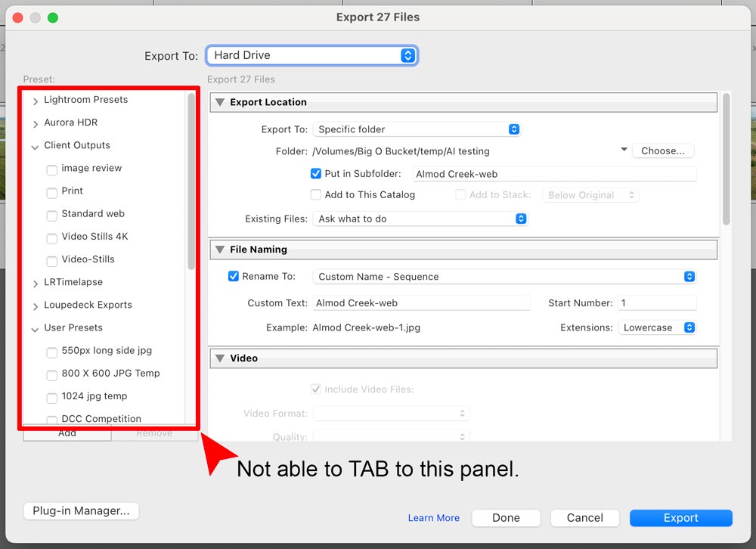Collapse the Export Location section triangle
Viewport: 756px width, 549px height.
(x=220, y=102)
